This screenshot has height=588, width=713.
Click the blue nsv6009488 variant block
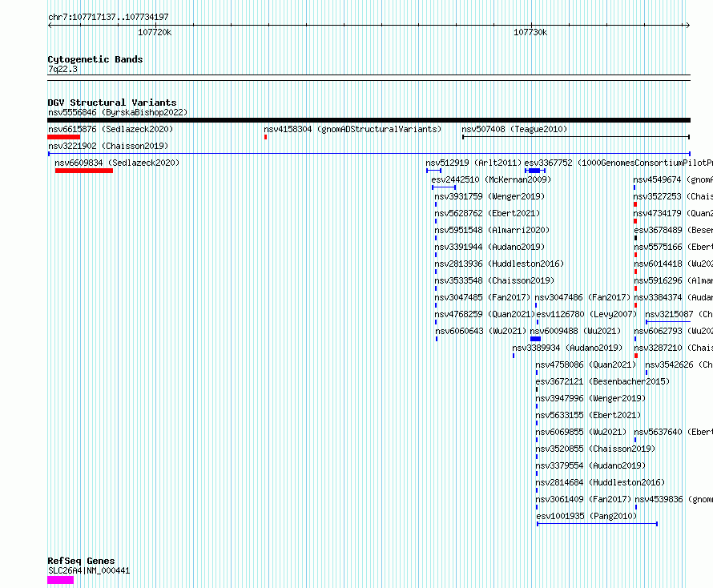coord(536,339)
